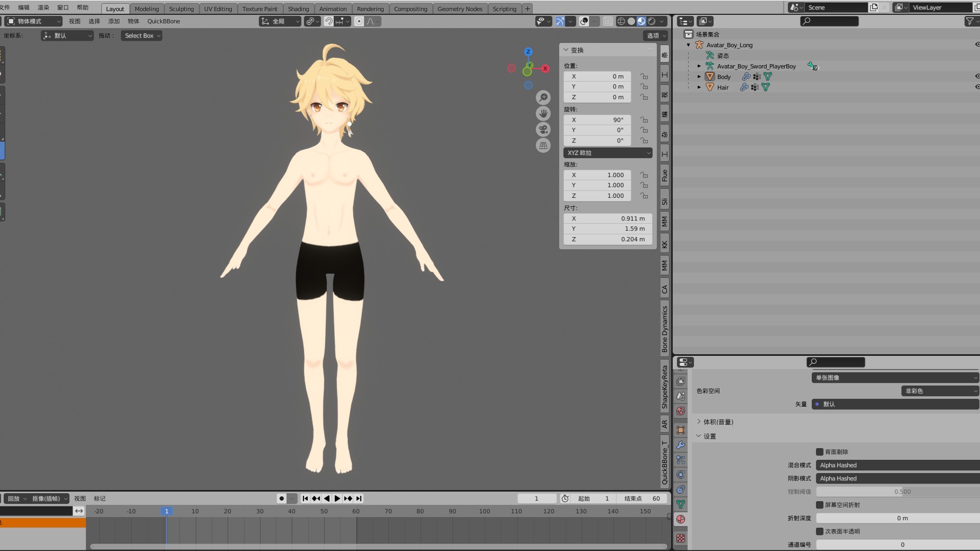Viewport: 980px width, 551px height.
Task: Adjust the 钳制阈值 slider value
Action: [x=897, y=492]
